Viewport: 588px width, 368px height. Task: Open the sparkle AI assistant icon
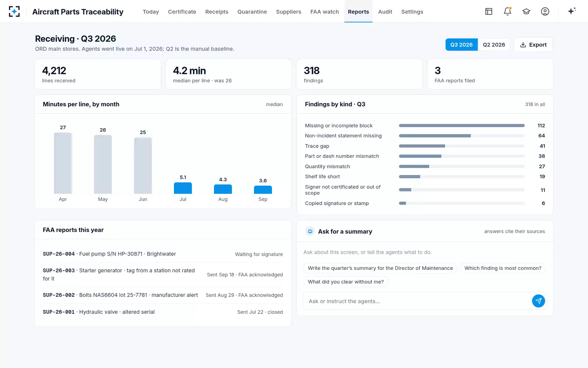(x=572, y=11)
